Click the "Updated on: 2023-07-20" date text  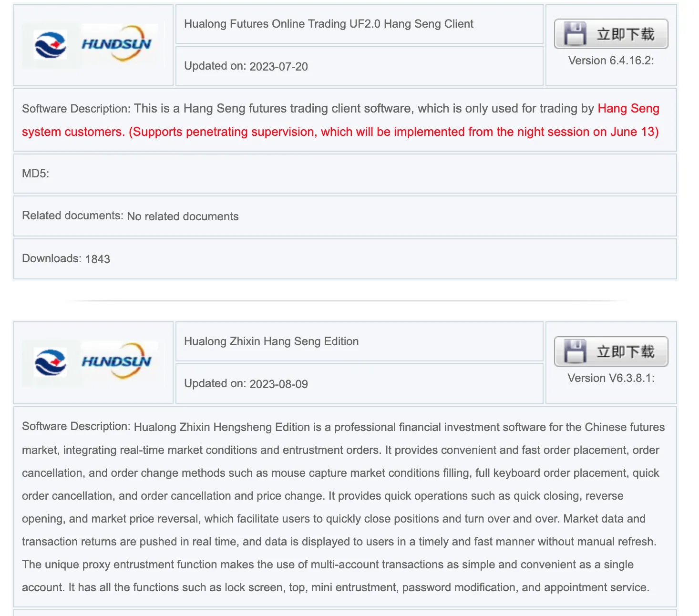pyautogui.click(x=246, y=66)
